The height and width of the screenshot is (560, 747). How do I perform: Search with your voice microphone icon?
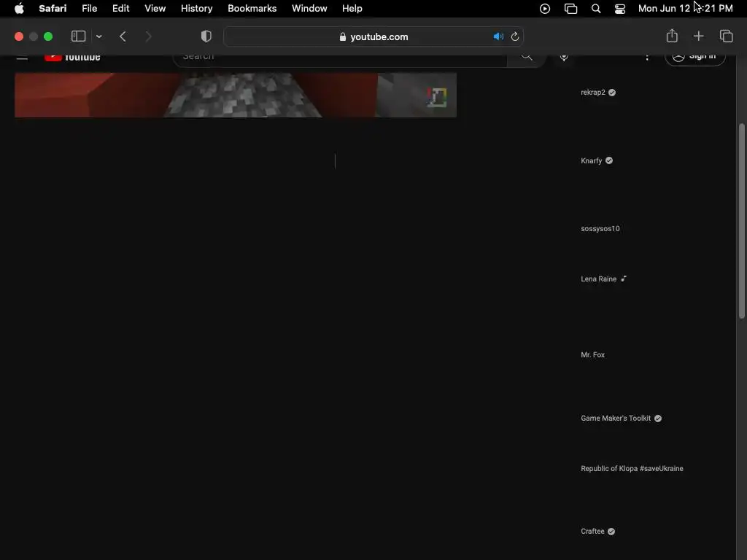point(564,57)
